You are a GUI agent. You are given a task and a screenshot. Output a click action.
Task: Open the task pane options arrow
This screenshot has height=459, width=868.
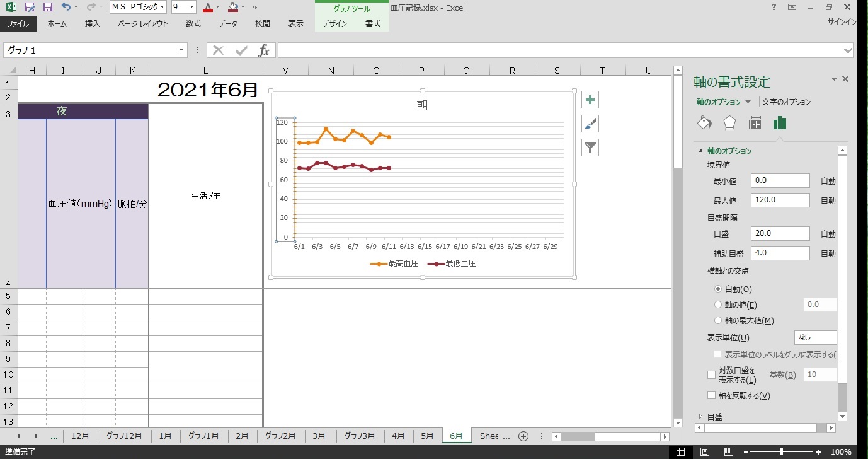(x=834, y=79)
